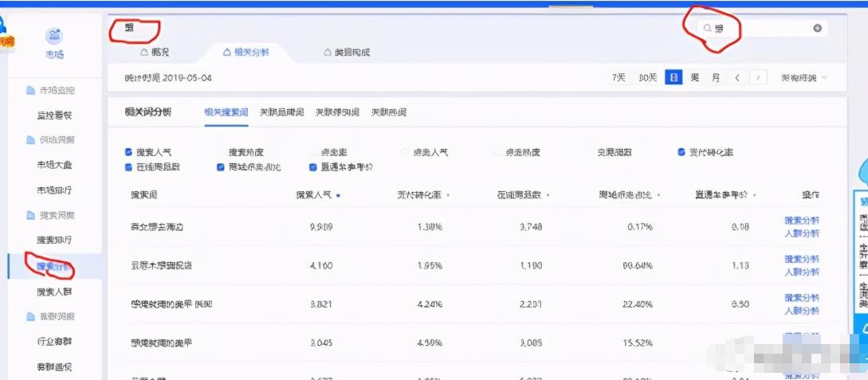Open the 关联修饰词 sub-tab
Image resolution: width=868 pixels, height=380 pixels.
coord(337,112)
